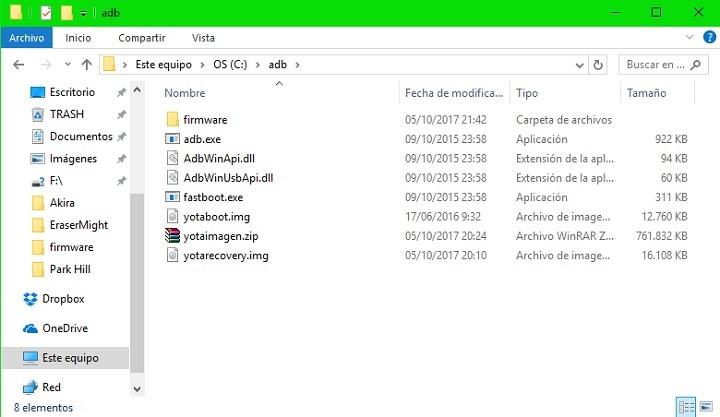Click the adb breadcrumb in address bar
This screenshot has height=417, width=720.
(x=278, y=65)
